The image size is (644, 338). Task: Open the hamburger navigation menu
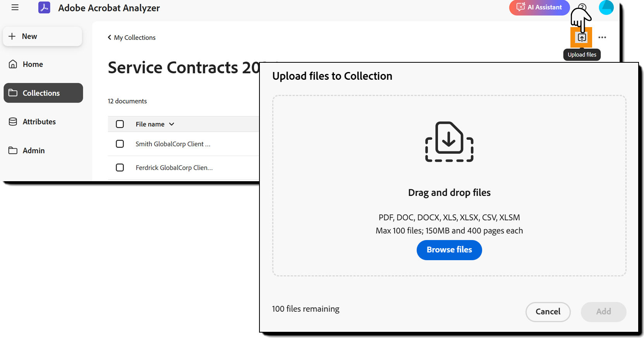point(15,7)
